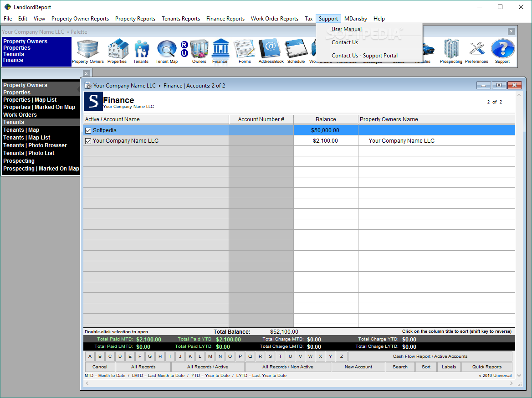This screenshot has width=532, height=398.
Task: Click the vertical scrollbar down arrow
Action: (519, 376)
